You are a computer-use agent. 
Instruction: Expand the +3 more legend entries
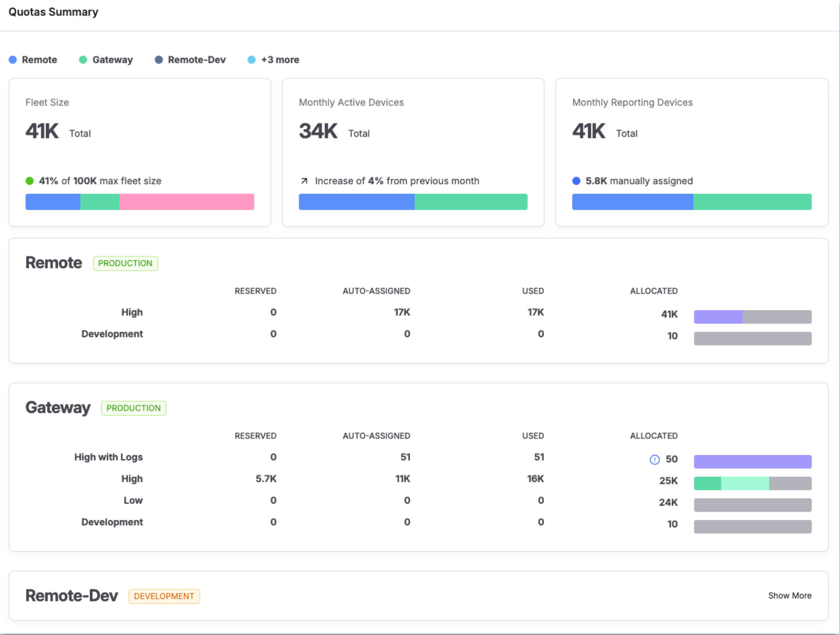click(280, 60)
